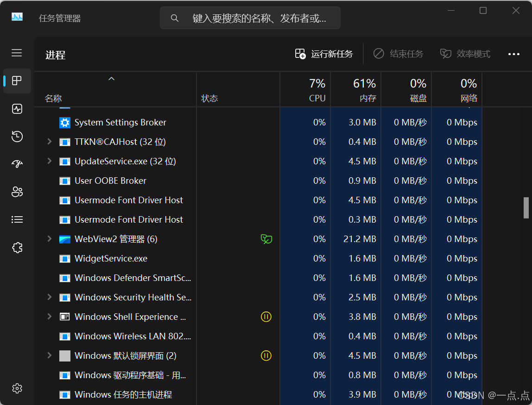Click Windows 任务的主机进程 process icon

pyautogui.click(x=64, y=395)
